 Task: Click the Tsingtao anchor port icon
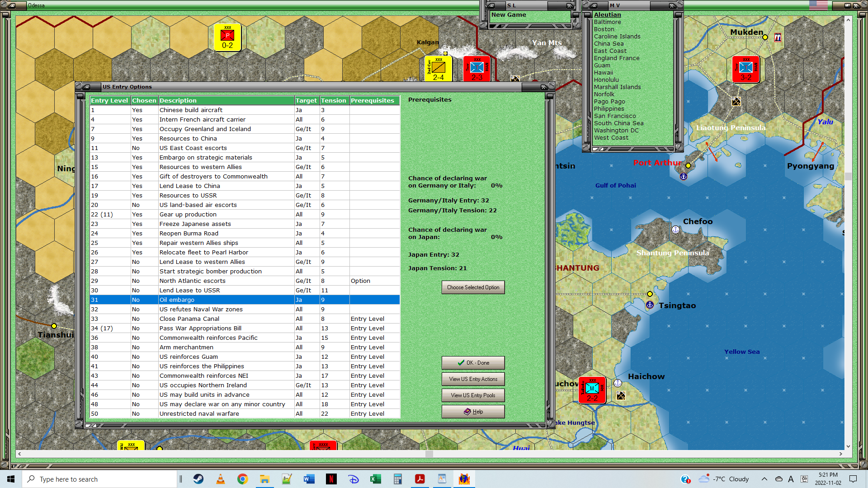pos(650,305)
